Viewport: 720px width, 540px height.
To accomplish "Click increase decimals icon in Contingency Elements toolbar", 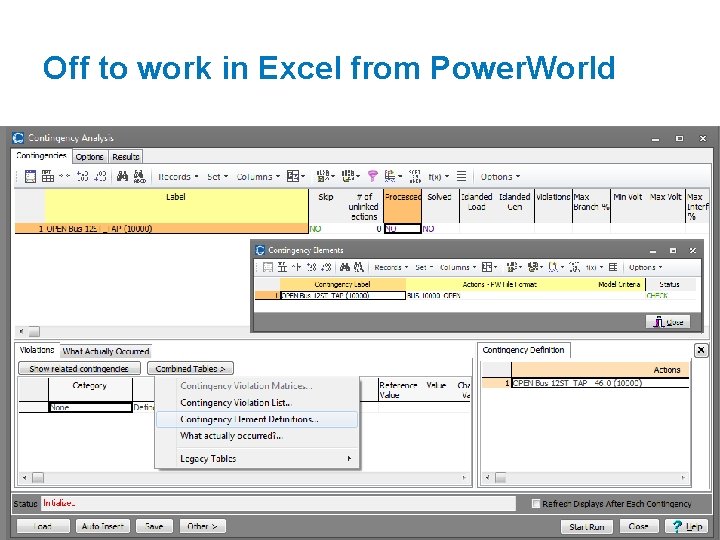I will coord(311,267).
